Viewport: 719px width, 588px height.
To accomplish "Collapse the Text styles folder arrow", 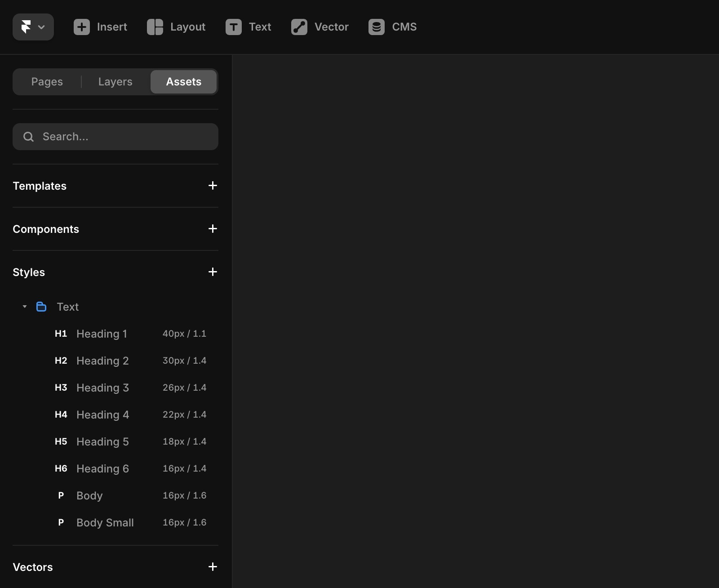I will tap(25, 307).
